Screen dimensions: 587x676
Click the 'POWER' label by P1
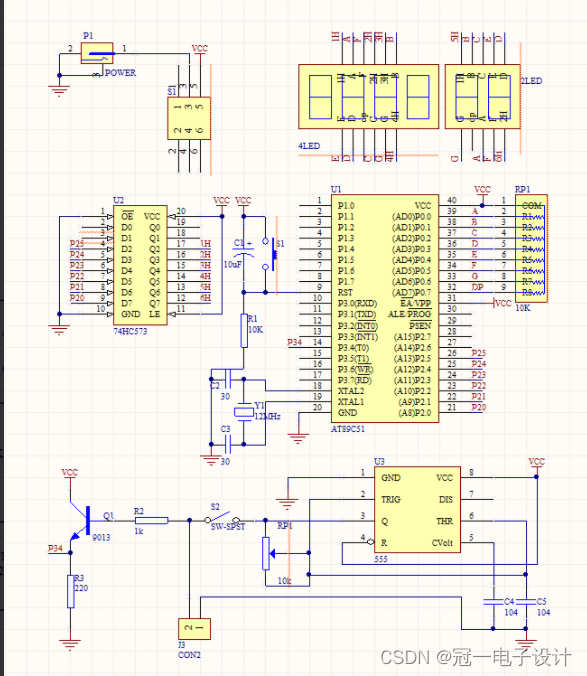click(120, 73)
